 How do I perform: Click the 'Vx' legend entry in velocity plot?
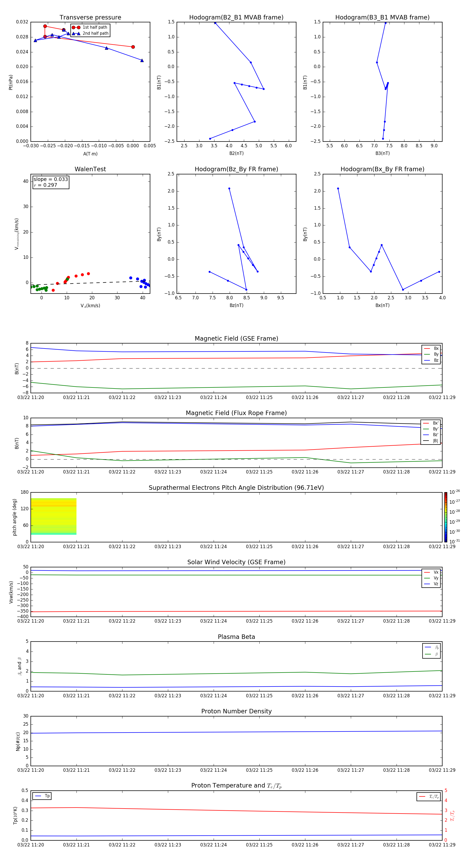point(431,572)
